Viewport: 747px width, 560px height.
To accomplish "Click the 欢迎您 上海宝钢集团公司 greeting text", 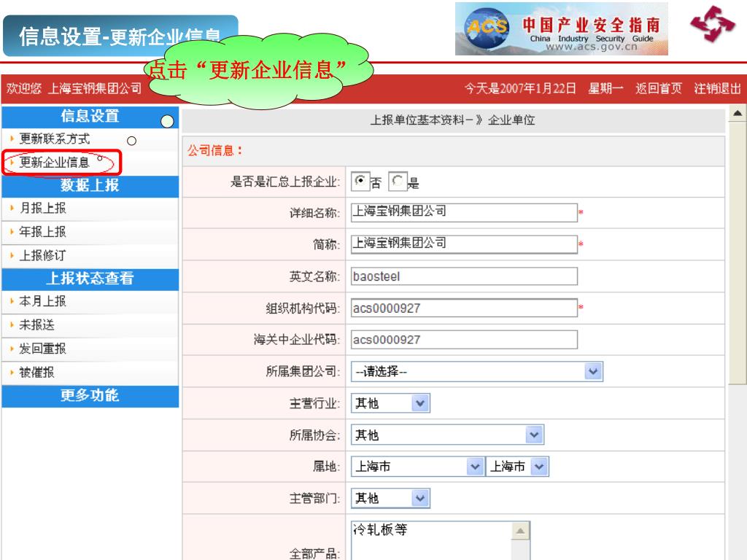I will point(74,88).
